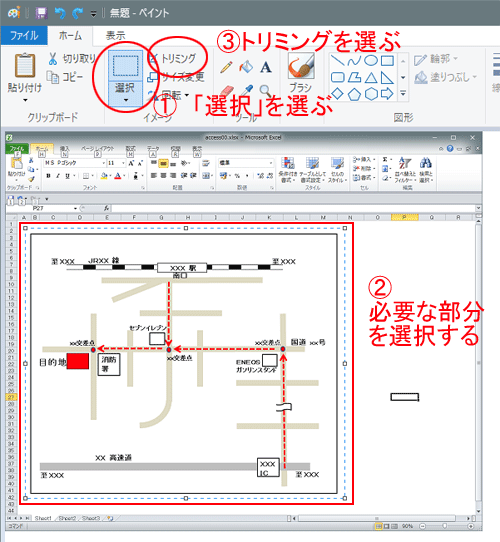This screenshot has width=500, height=542.
Task: Select the hexagon shape
Action: (371, 94)
